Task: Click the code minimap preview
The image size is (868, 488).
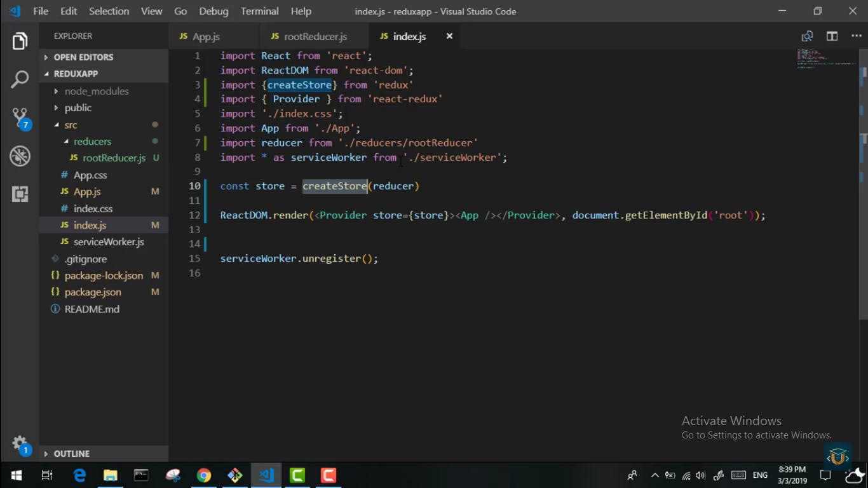Action: (827, 58)
